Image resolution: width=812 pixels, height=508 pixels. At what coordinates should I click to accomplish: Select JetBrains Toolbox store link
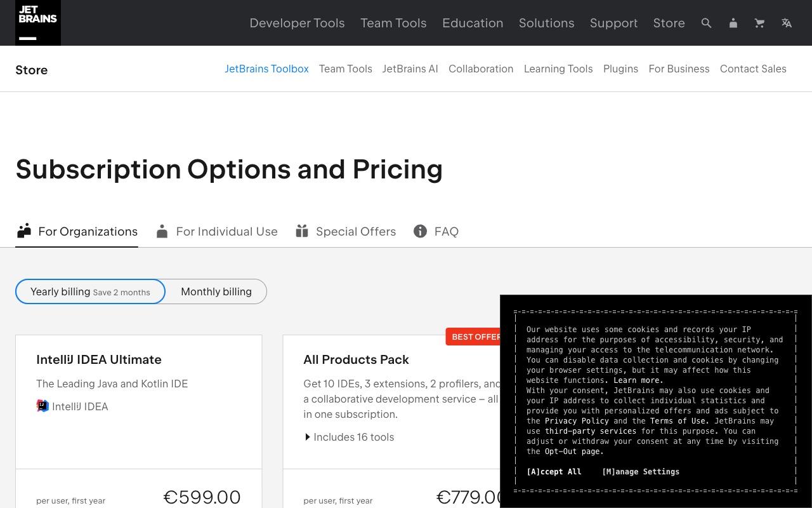point(266,69)
